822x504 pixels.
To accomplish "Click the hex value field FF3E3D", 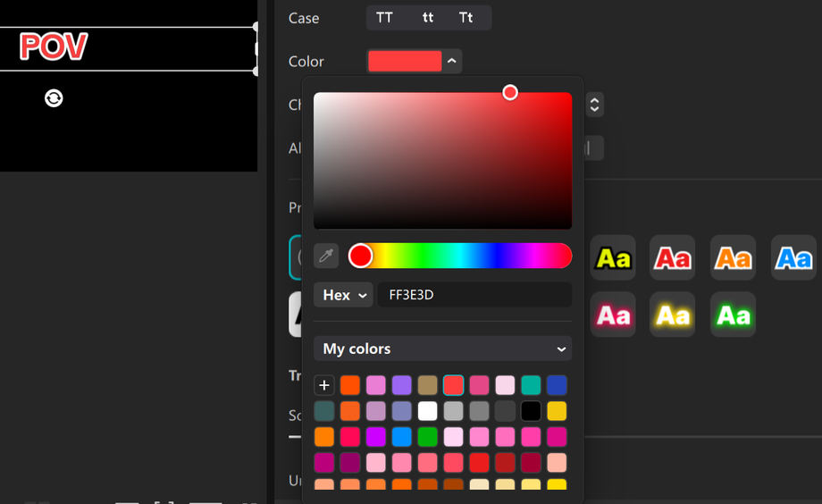I will [x=474, y=295].
